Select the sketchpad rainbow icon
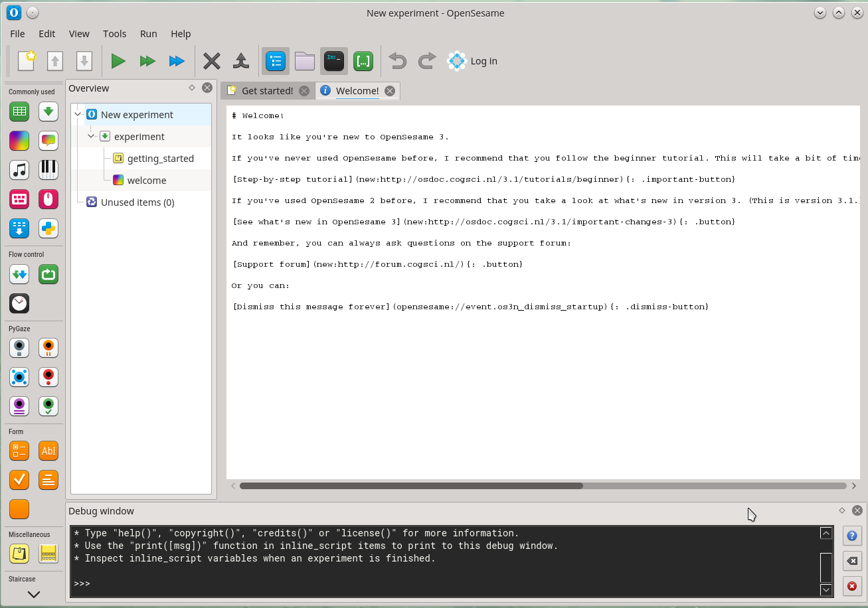 point(19,141)
